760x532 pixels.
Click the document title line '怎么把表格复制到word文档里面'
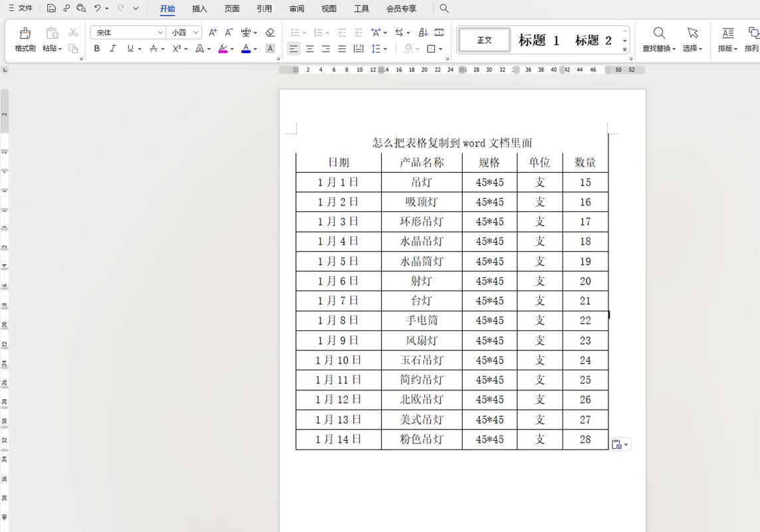click(452, 143)
